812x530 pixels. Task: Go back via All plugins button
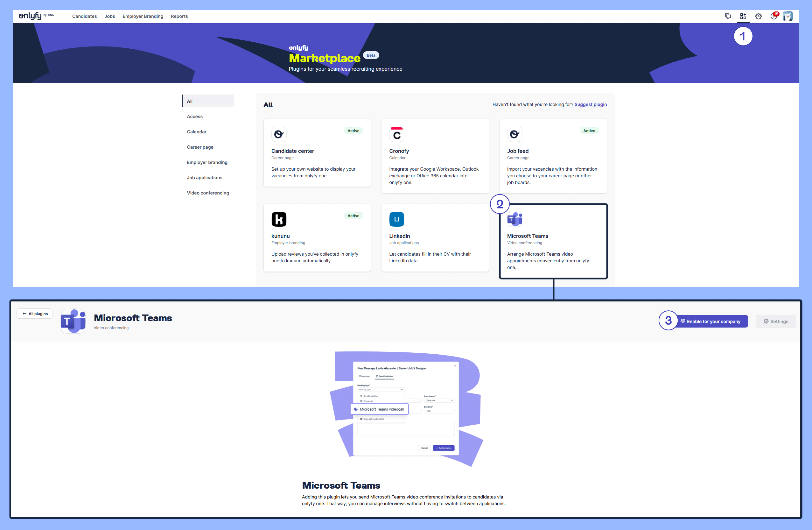tap(35, 314)
